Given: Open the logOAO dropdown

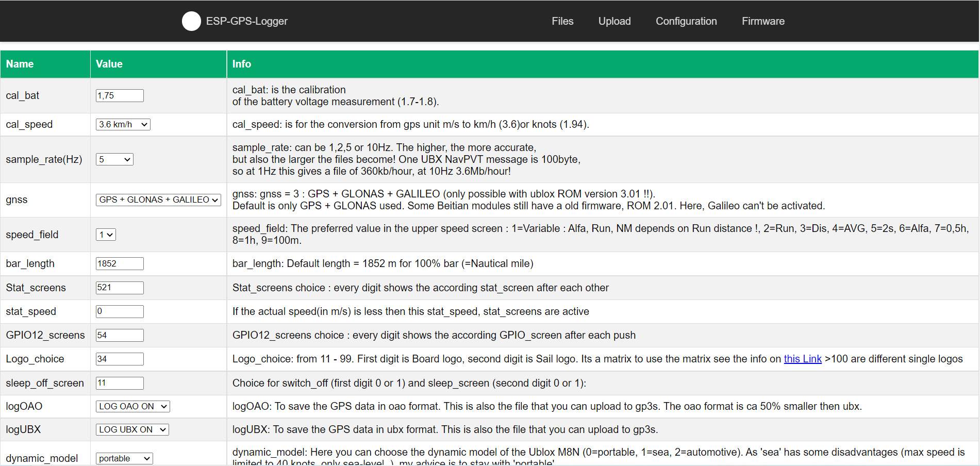Looking at the screenshot, I should 132,406.
